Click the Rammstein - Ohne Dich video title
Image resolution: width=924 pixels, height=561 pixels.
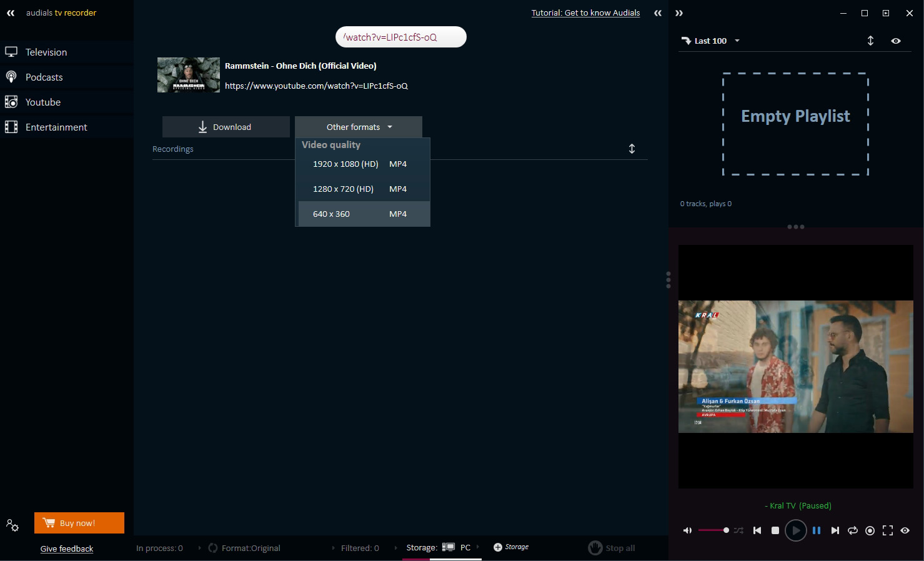301,66
